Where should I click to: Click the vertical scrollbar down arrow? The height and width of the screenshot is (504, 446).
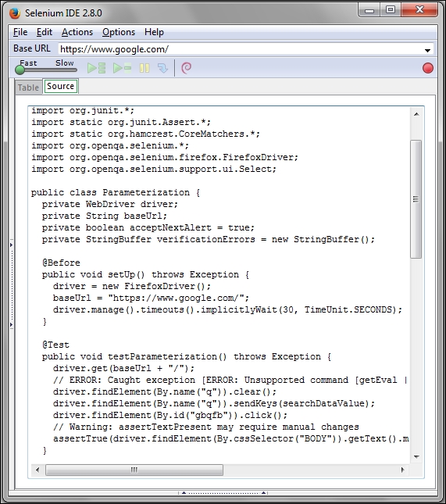pos(416,457)
